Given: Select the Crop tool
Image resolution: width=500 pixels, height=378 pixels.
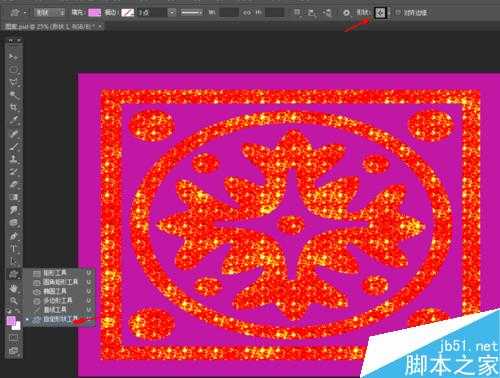Looking at the screenshot, I should tap(14, 108).
